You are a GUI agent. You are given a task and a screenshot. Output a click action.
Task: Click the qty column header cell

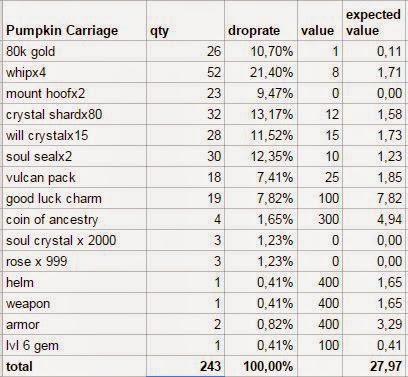(185, 21)
